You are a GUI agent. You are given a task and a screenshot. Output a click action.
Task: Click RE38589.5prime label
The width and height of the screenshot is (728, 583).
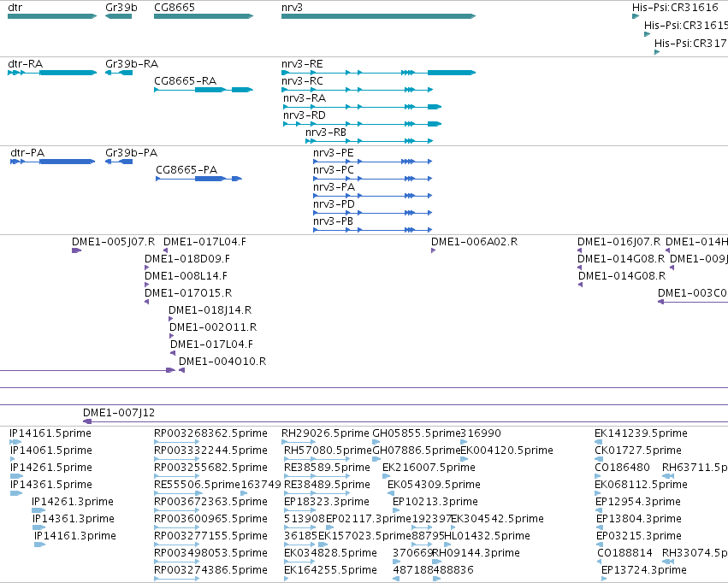point(328,468)
